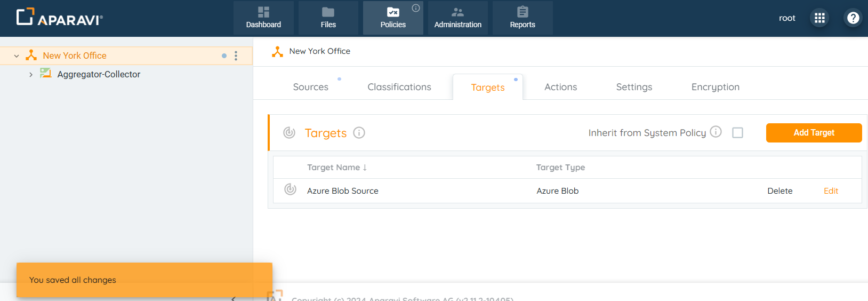The width and height of the screenshot is (868, 301).
Task: Select Aggregator-Collector in the tree
Action: click(x=99, y=75)
